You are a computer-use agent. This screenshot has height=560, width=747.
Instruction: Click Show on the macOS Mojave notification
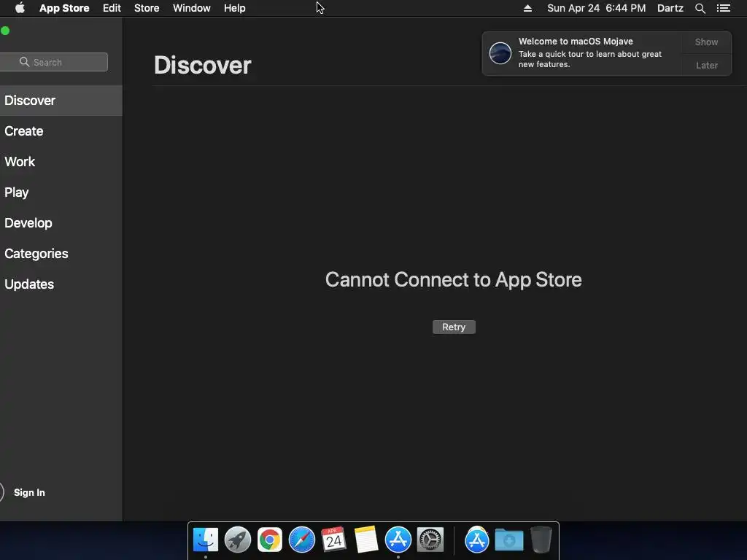tap(706, 42)
